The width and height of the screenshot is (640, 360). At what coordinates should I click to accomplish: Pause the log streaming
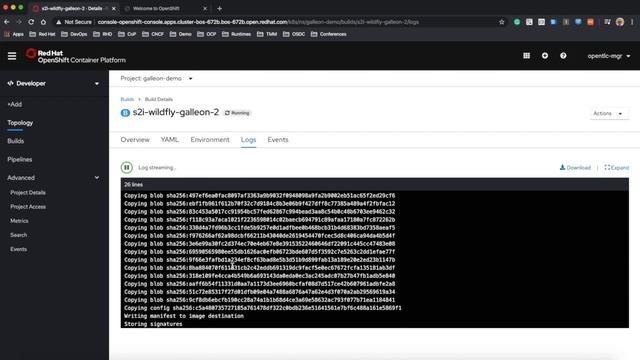(127, 167)
